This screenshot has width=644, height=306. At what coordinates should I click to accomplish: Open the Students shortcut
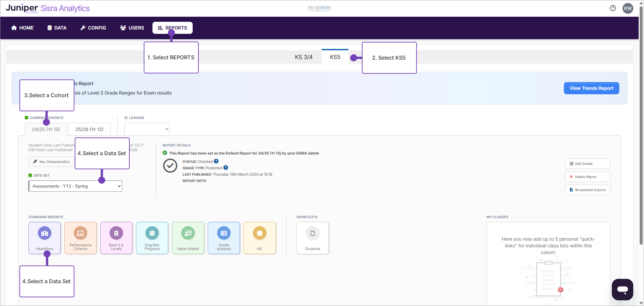coord(312,238)
